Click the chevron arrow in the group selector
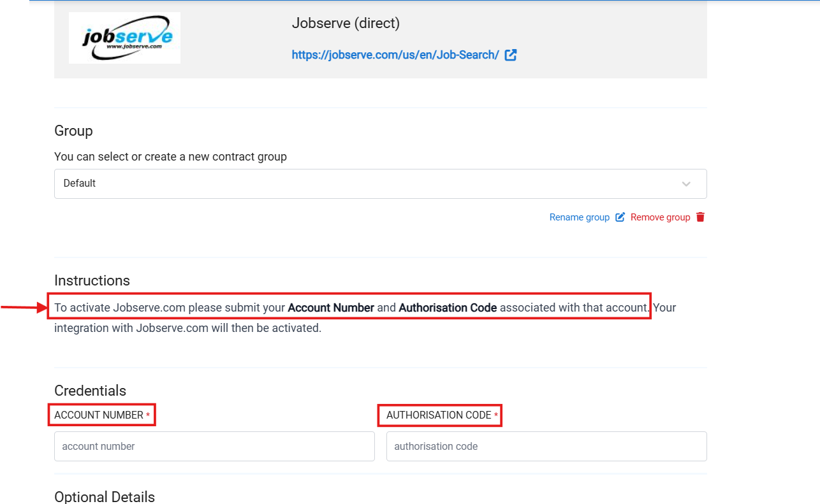This screenshot has width=820, height=504. point(686,184)
